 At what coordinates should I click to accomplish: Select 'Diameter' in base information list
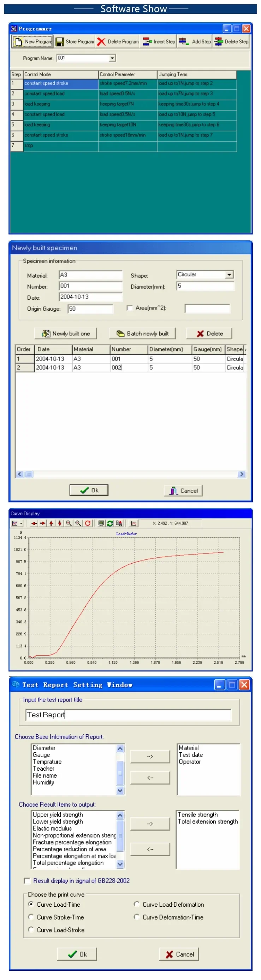44,748
